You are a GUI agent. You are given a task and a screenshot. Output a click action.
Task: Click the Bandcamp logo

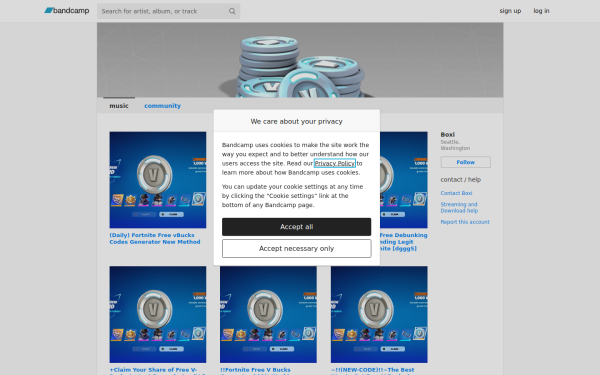click(67, 11)
